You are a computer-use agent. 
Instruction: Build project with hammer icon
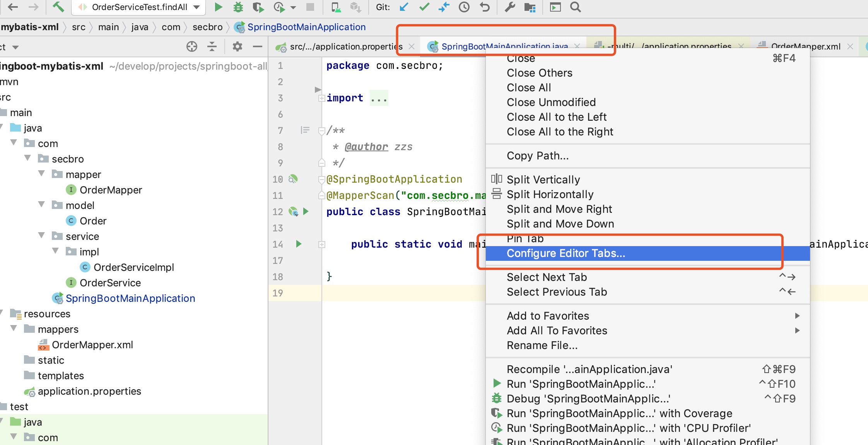pyautogui.click(x=58, y=7)
